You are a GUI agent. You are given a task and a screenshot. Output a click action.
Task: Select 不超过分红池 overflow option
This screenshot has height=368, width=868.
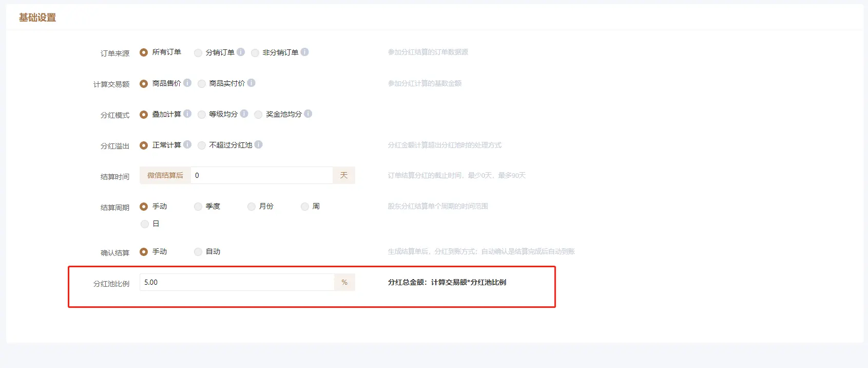point(202,145)
